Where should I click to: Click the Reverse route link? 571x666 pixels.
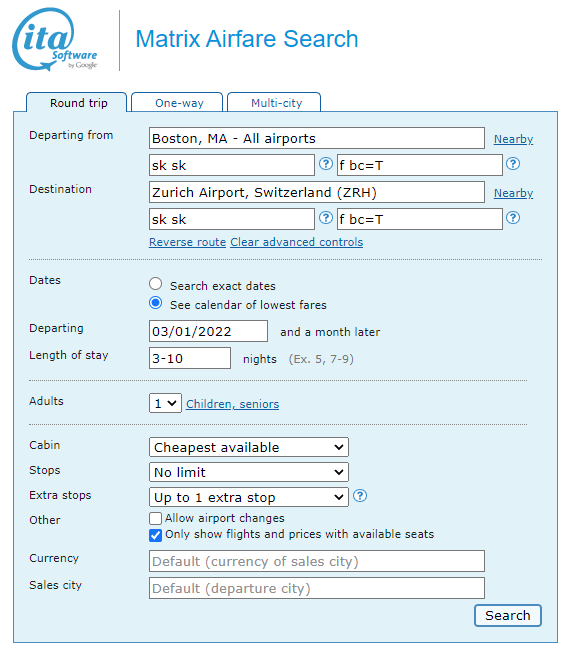187,242
